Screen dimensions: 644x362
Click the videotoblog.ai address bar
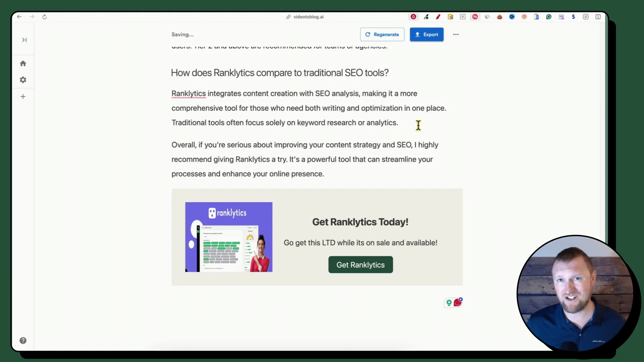pos(305,17)
